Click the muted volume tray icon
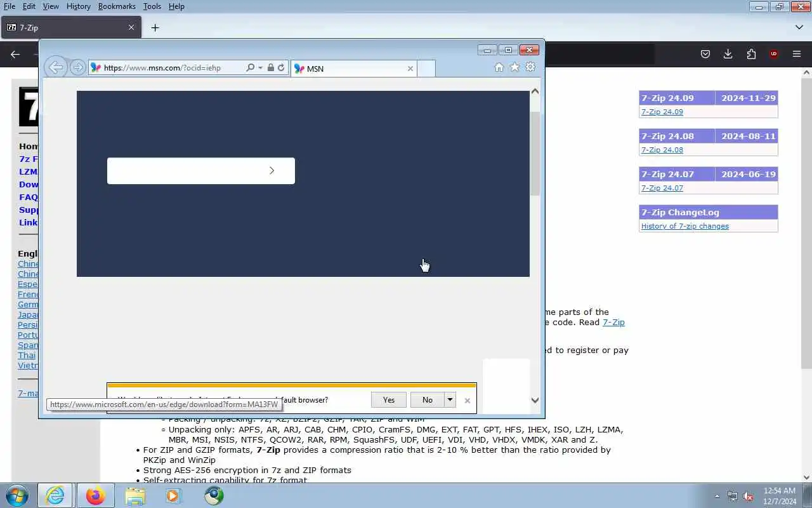This screenshot has width=812, height=508. 749,496
